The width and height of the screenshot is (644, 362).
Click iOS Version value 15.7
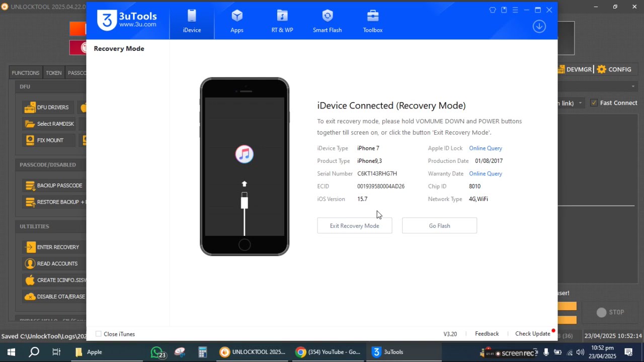tap(362, 199)
